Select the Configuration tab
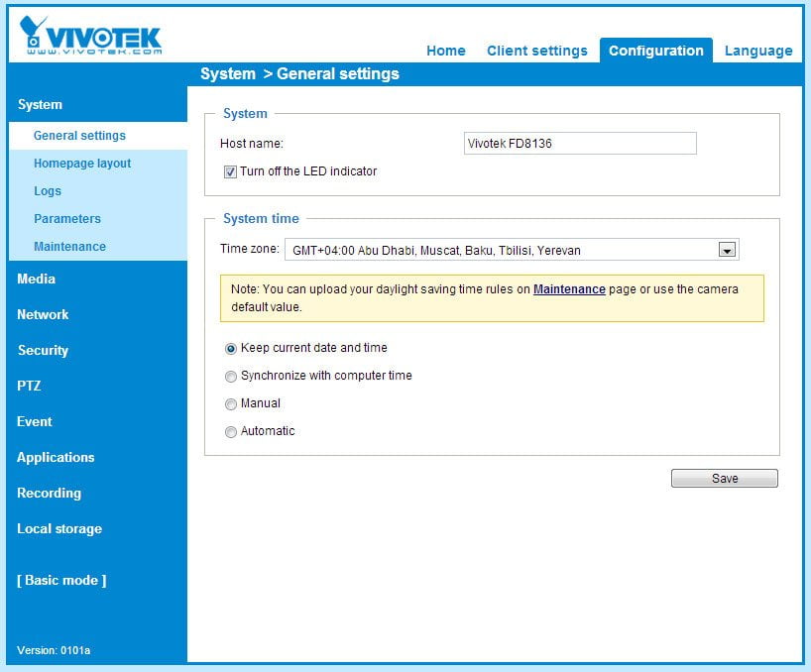This screenshot has height=672, width=811. [x=655, y=51]
